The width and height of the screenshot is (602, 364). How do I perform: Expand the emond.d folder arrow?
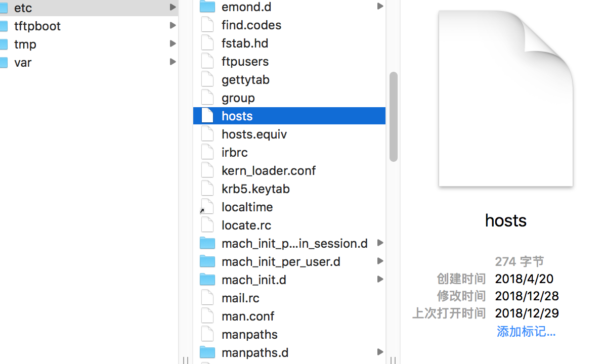coord(380,6)
